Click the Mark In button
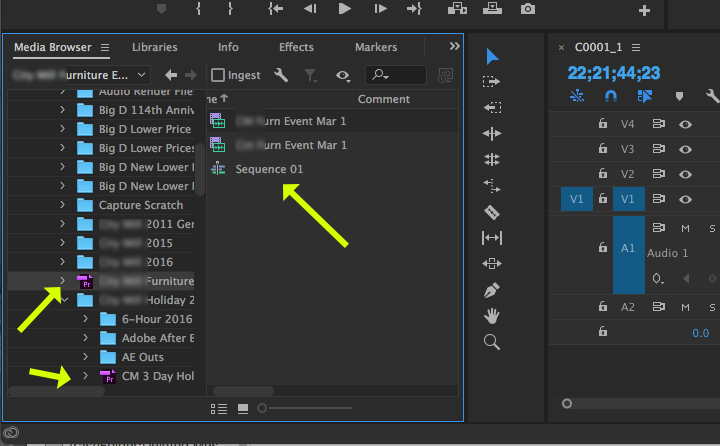720x446 pixels. [198, 9]
